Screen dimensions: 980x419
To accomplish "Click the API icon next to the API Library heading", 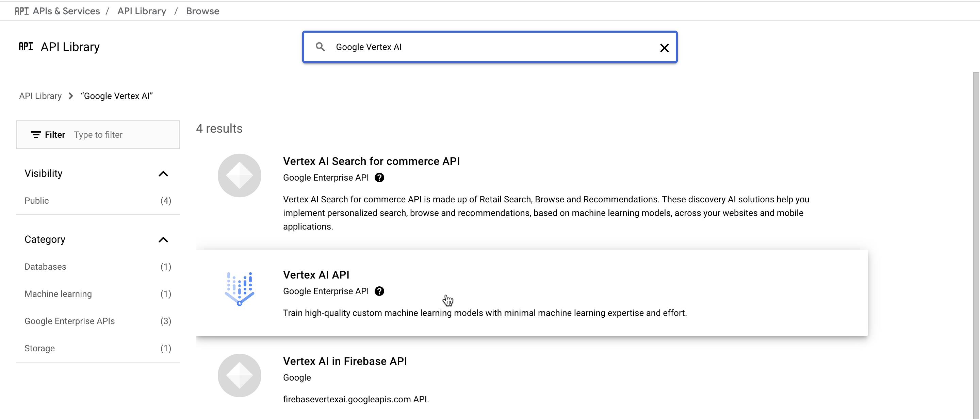I will [x=26, y=46].
